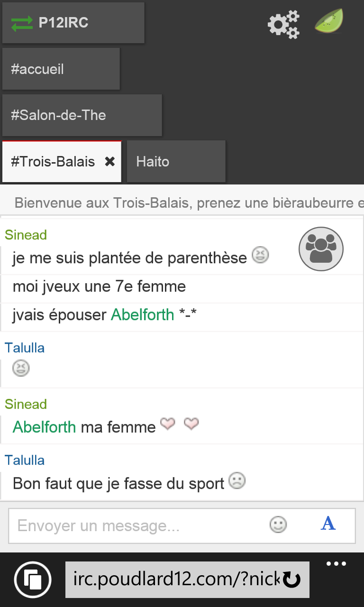Switch to the #Salon-de-The channel tab
The image size is (364, 607).
coord(82,115)
